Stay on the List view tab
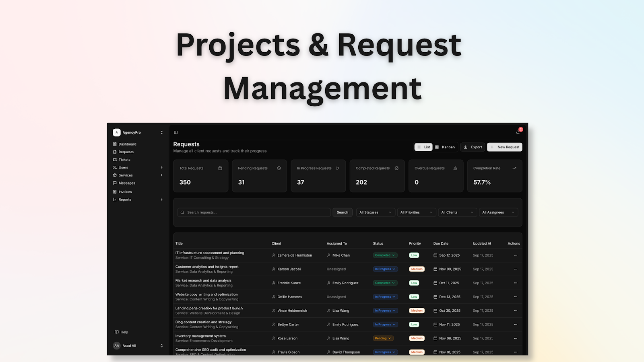644x362 pixels. tap(423, 147)
